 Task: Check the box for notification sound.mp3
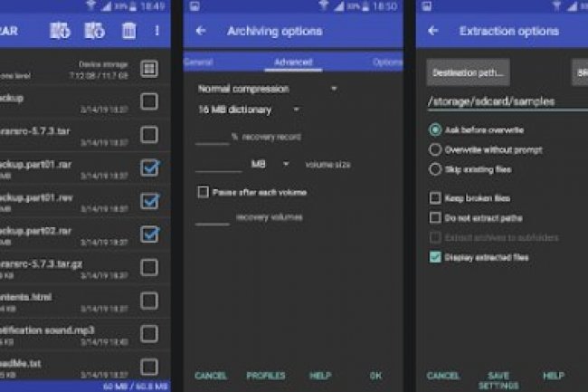(x=149, y=334)
